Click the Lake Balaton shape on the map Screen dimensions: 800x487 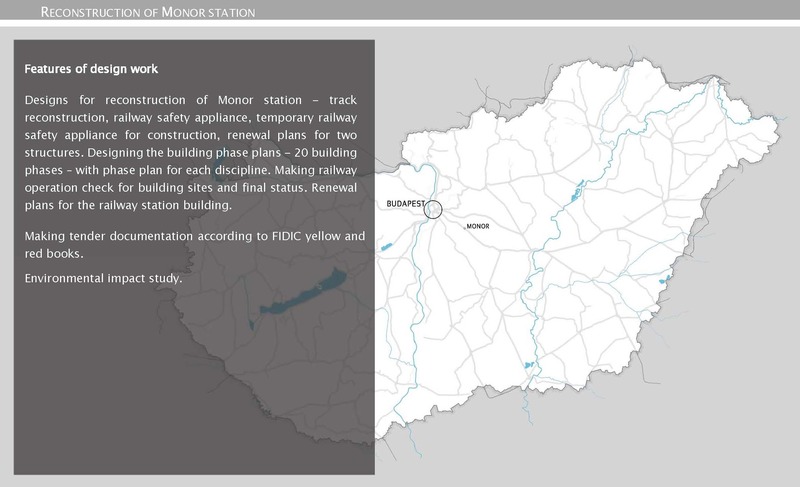tap(304, 292)
